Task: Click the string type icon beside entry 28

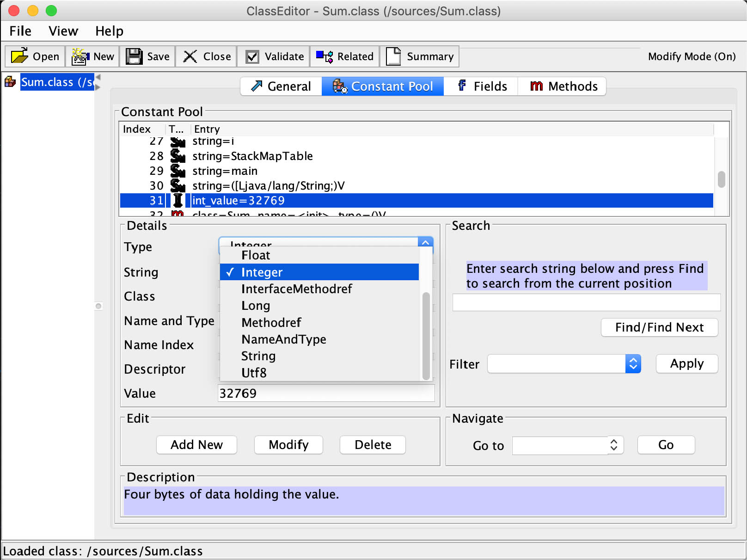Action: [178, 156]
